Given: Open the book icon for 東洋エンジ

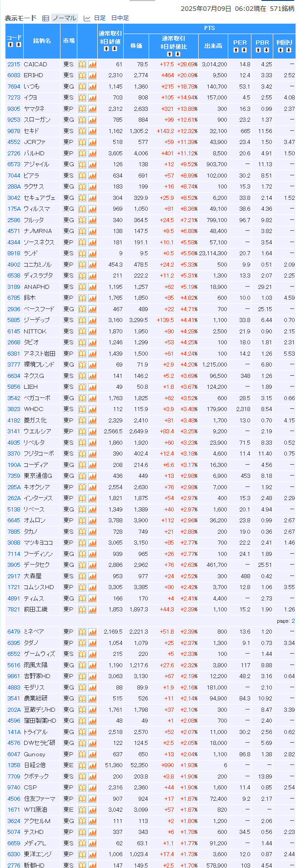Looking at the screenshot, I should 82,854.
